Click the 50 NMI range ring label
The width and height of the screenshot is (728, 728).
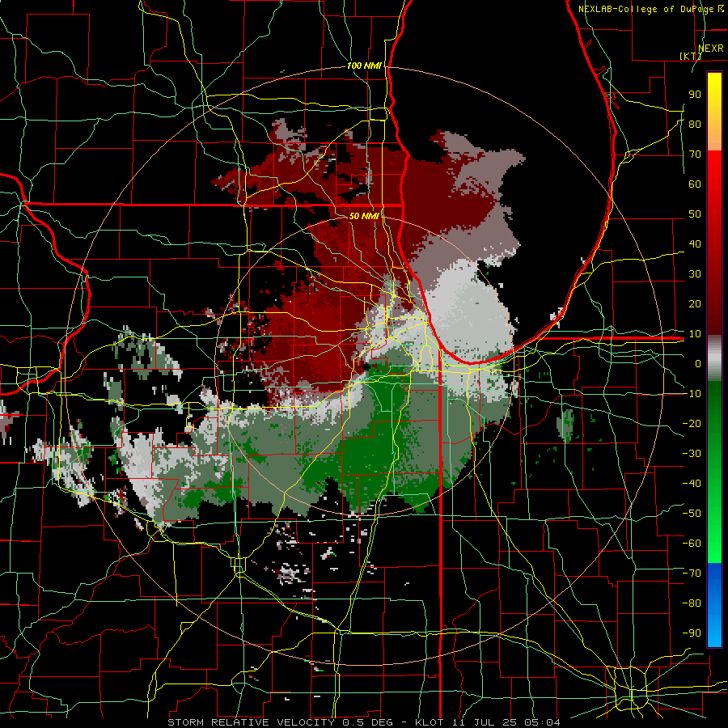pyautogui.click(x=364, y=216)
